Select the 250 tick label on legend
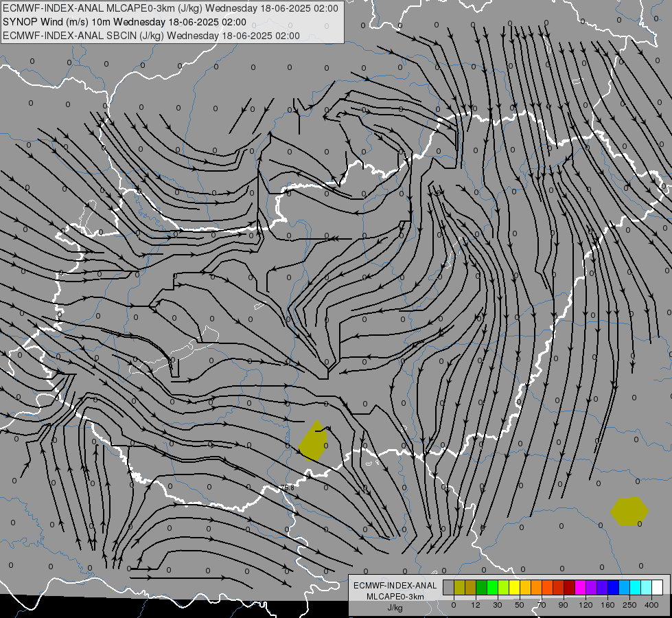 (629, 605)
